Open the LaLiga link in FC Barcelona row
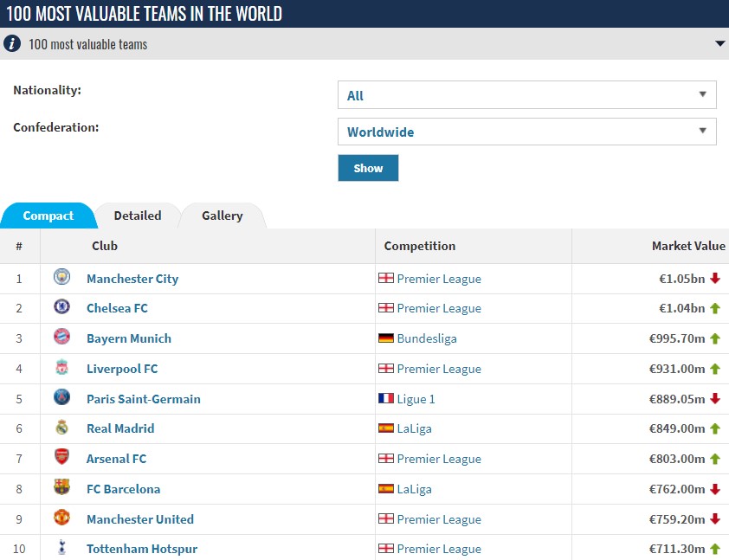Viewport: 729px width, 560px height. coord(414,489)
